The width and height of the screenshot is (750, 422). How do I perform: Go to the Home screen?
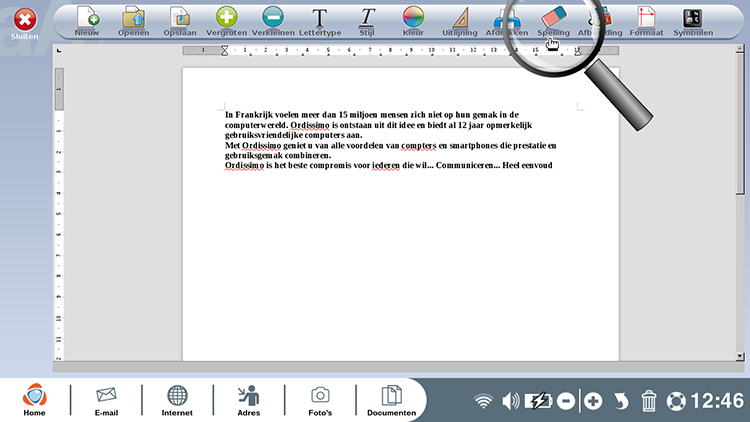pyautogui.click(x=34, y=400)
